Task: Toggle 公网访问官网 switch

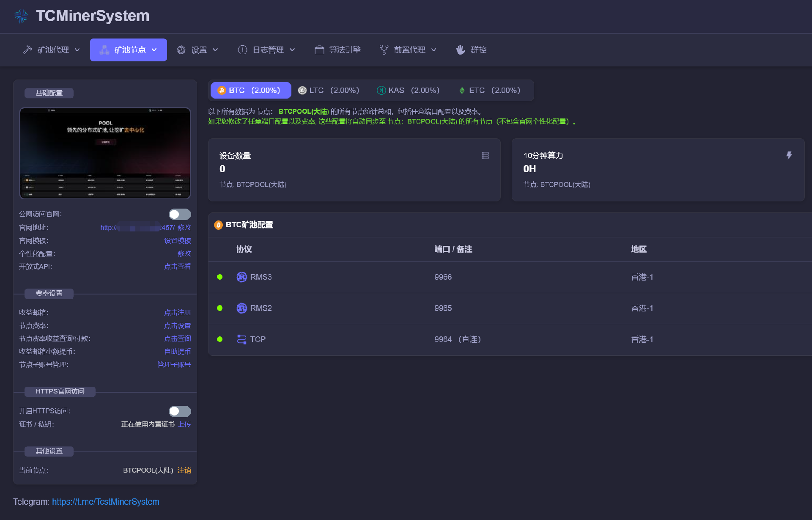Action: (180, 214)
